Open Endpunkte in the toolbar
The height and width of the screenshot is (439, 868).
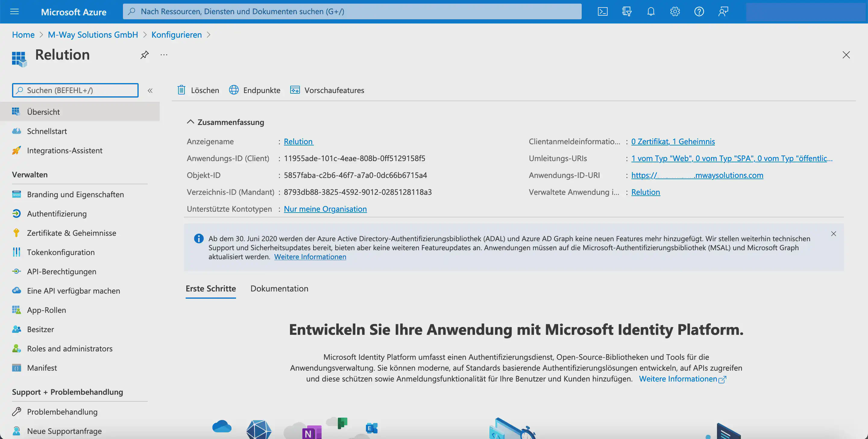(x=255, y=90)
